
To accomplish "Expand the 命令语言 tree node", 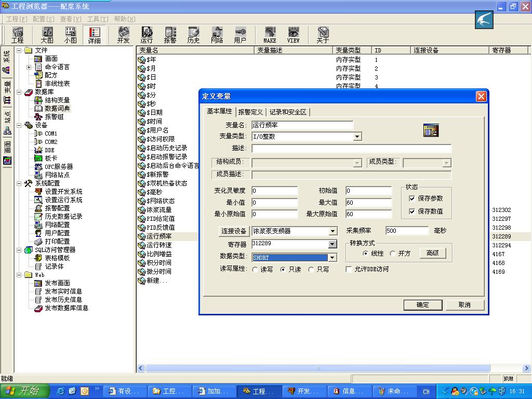I will click(29, 67).
